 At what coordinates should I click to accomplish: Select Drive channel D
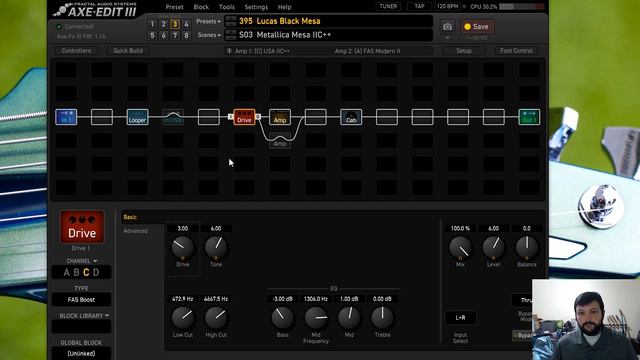click(96, 273)
